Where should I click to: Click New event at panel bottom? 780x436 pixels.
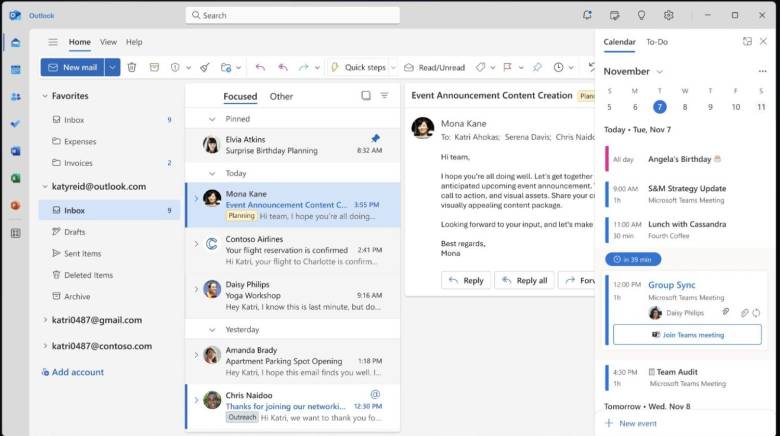point(630,424)
